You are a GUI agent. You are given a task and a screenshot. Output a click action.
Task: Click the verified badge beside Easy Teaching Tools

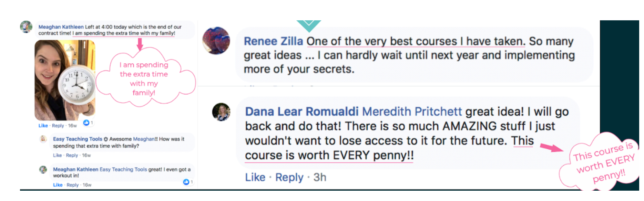click(x=106, y=139)
